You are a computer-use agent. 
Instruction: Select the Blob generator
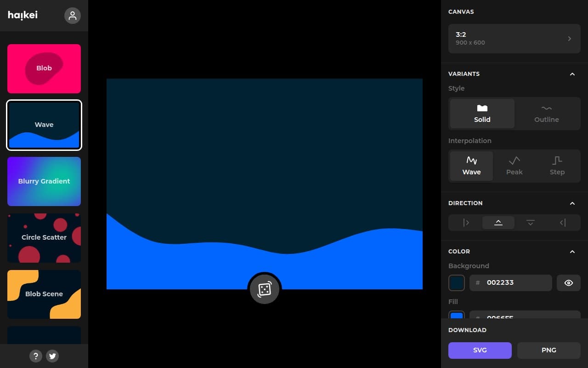pos(44,69)
